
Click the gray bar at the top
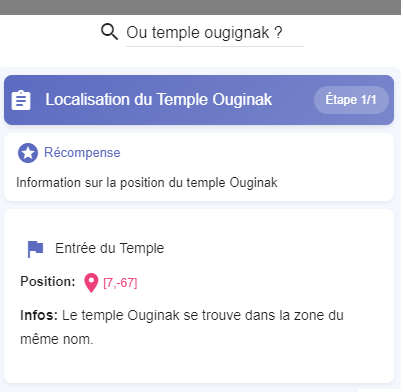click(x=200, y=7)
